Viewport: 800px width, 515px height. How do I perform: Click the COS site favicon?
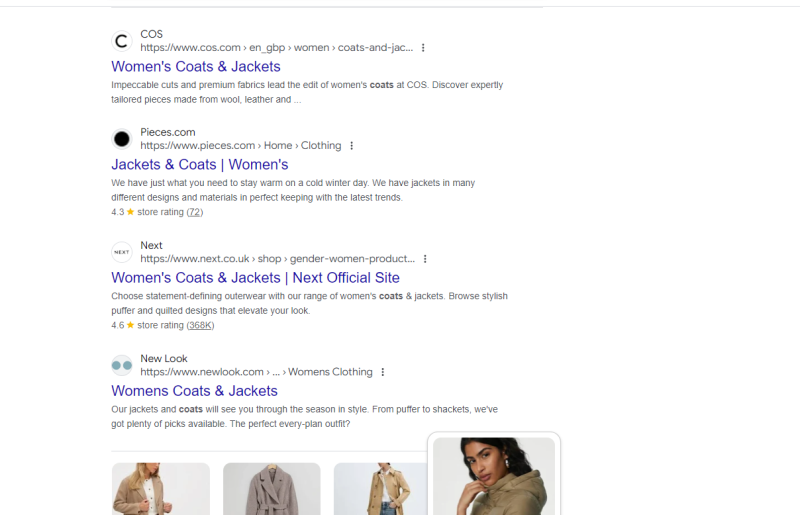pyautogui.click(x=121, y=41)
